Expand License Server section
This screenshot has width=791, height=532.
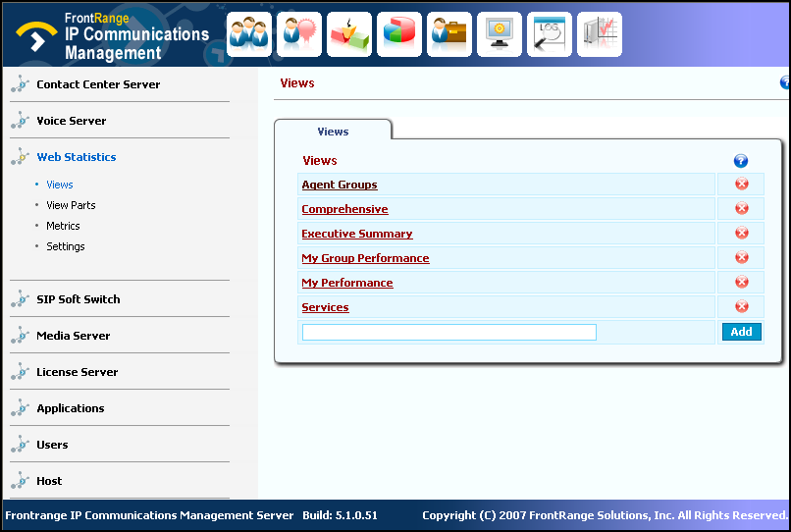pos(78,372)
